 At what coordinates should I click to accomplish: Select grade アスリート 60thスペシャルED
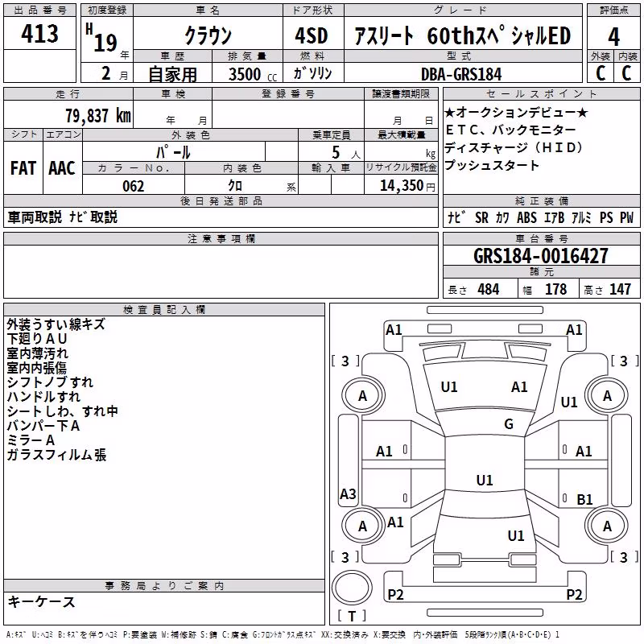pos(462,35)
